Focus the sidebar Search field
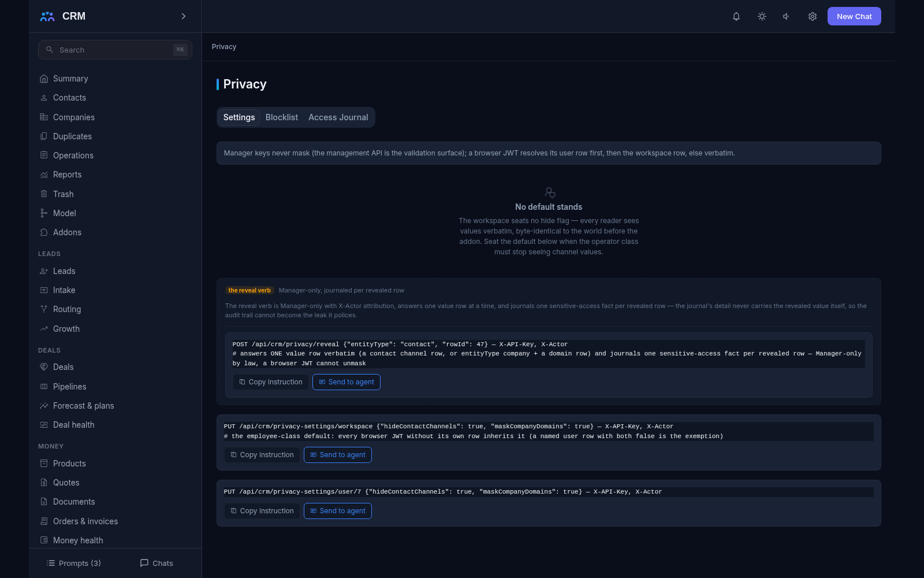The image size is (924, 578). pos(115,50)
